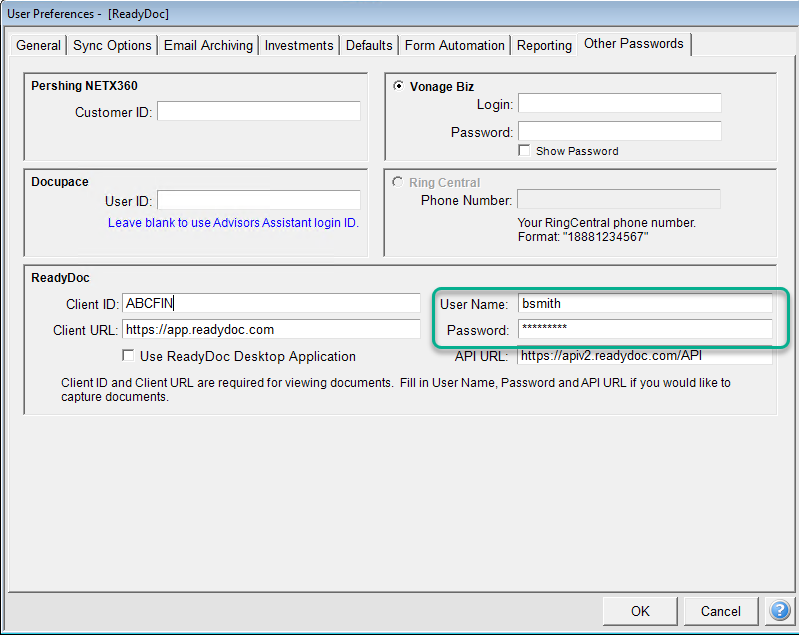Viewport: 799px width, 636px height.
Task: Open the Defaults tab
Action: click(x=369, y=45)
